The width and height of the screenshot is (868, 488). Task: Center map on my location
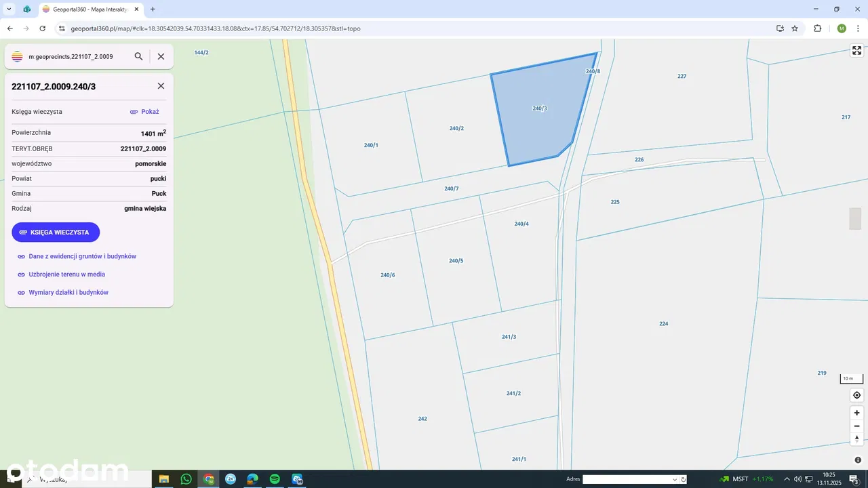click(856, 395)
